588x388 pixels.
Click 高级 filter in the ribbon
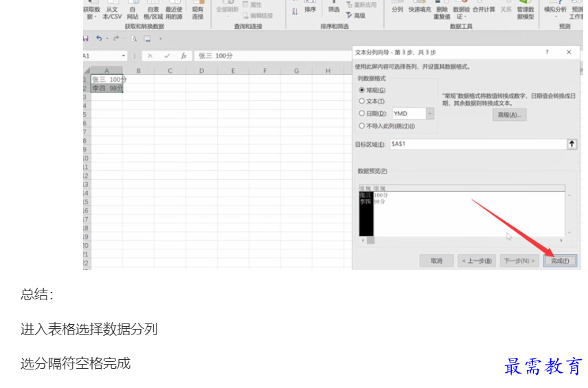(356, 15)
